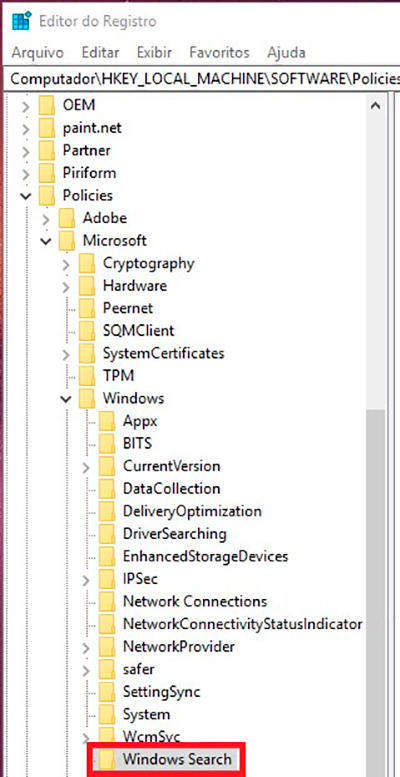Collapse the Microsoft key chevron

click(x=46, y=241)
